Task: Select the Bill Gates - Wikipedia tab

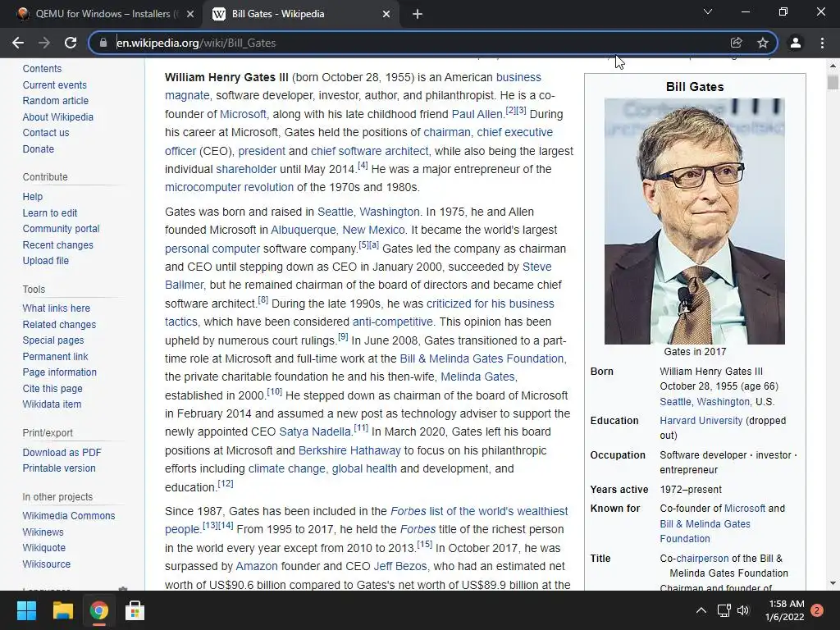Action: 300,14
